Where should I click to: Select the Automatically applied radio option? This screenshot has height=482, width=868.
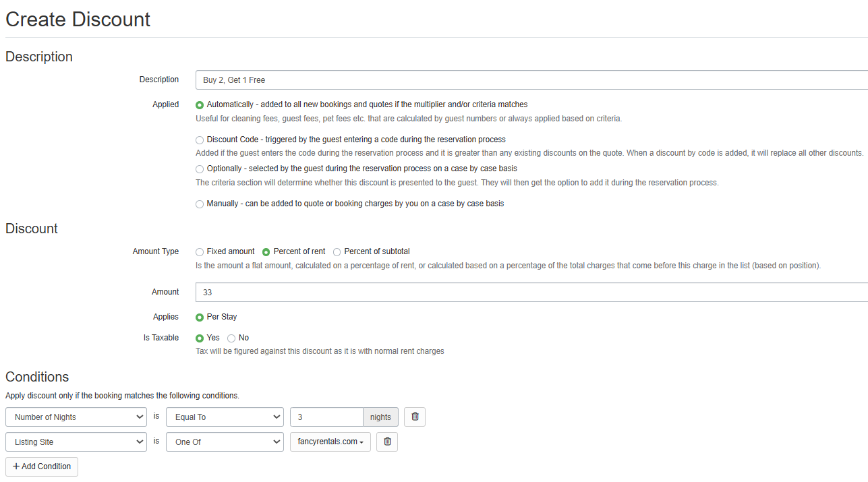[x=200, y=105]
